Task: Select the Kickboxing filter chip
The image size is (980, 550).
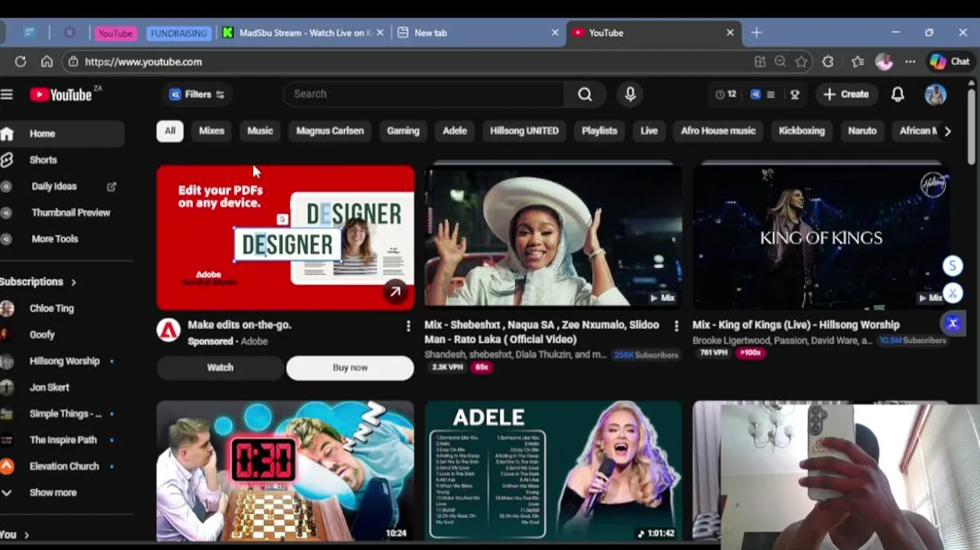Action: pyautogui.click(x=801, y=131)
